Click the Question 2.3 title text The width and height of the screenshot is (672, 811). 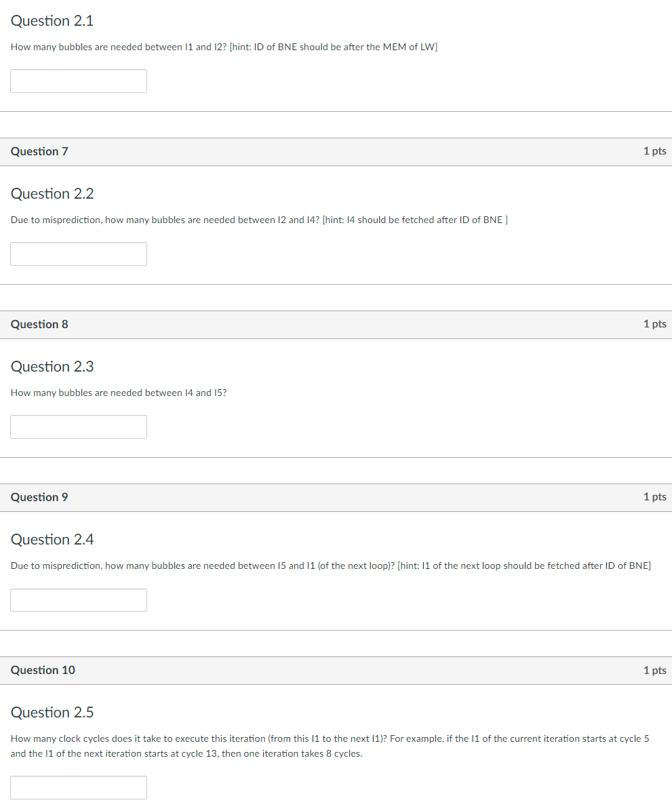pyautogui.click(x=52, y=367)
